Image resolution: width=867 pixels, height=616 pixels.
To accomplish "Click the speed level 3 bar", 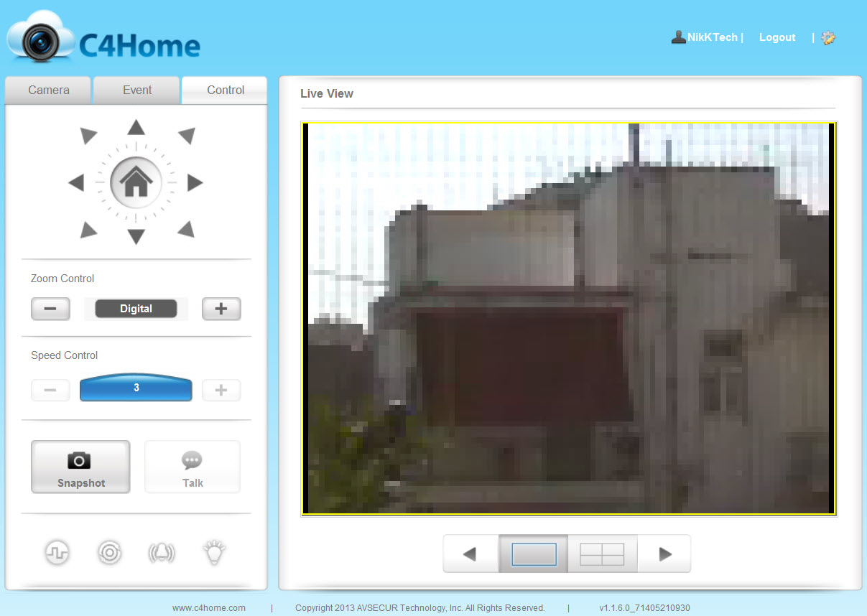I will coord(136,388).
